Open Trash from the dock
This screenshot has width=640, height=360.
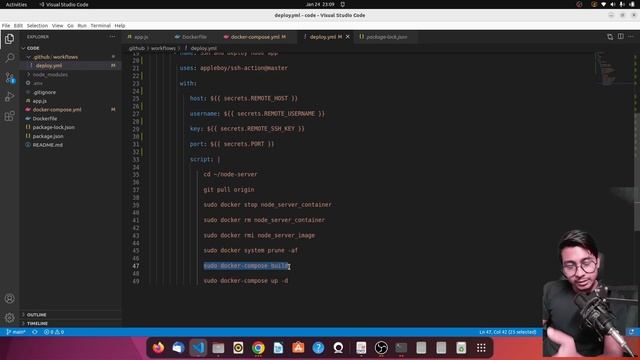point(461,348)
